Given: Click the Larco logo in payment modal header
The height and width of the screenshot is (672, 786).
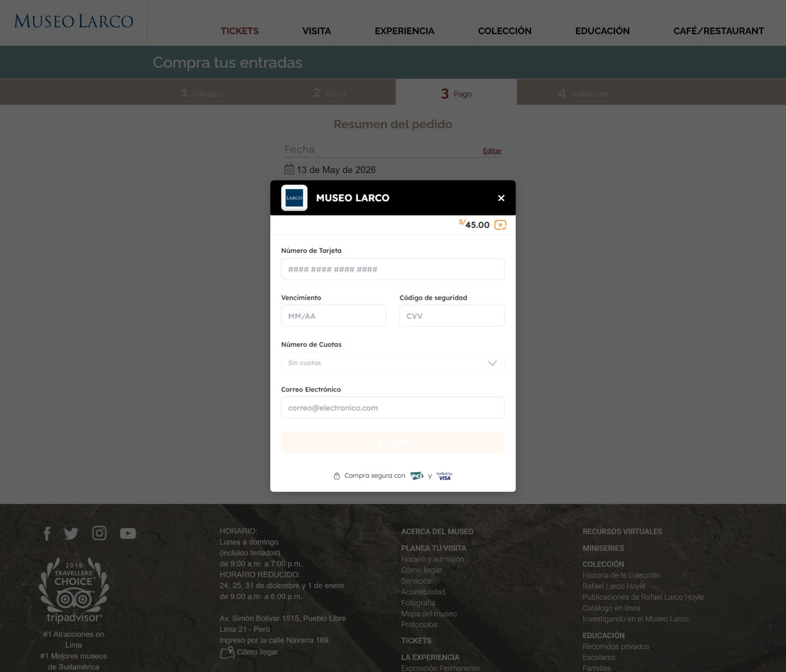Looking at the screenshot, I should 294,198.
